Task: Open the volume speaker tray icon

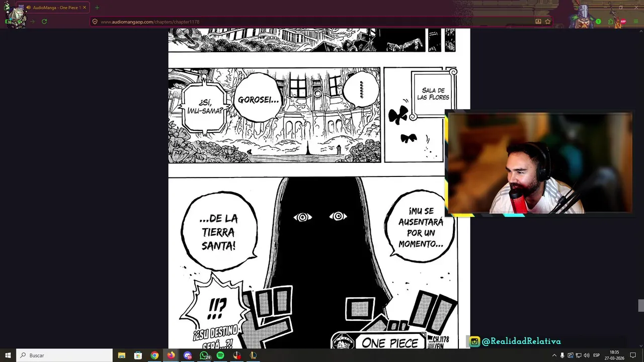Action: point(586,355)
